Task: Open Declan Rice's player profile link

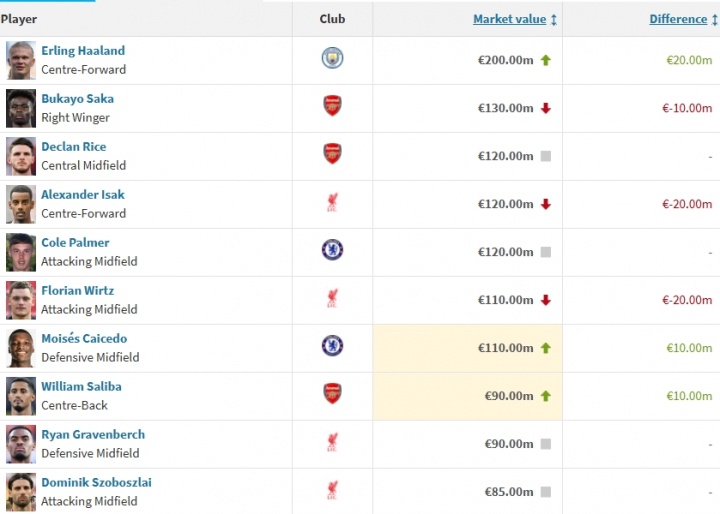Action: click(x=73, y=147)
